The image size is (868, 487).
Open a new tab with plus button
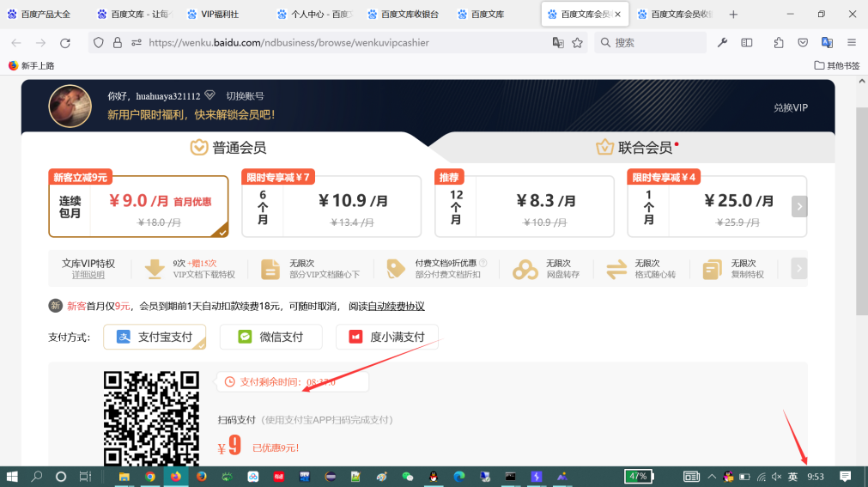coord(733,15)
